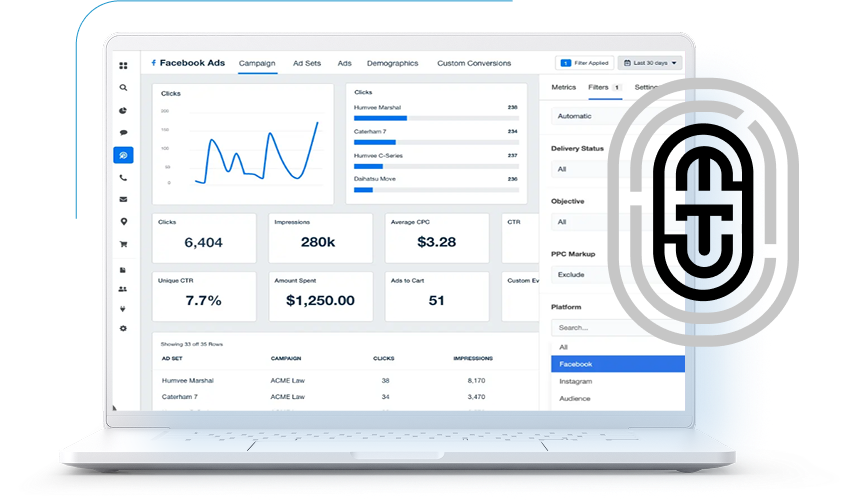Select Facebook in the Platform list
The width and height of the screenshot is (862, 500).
[618, 364]
